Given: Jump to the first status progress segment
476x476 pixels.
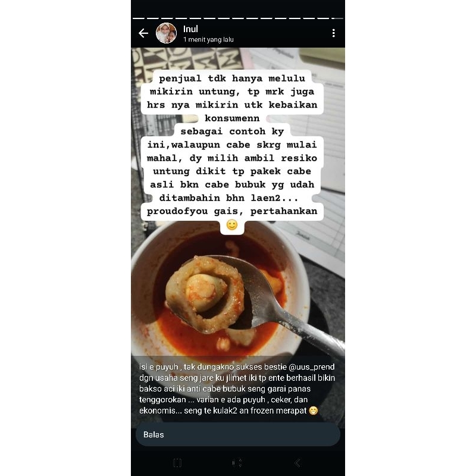Looking at the screenshot, I should pyautogui.click(x=139, y=18).
